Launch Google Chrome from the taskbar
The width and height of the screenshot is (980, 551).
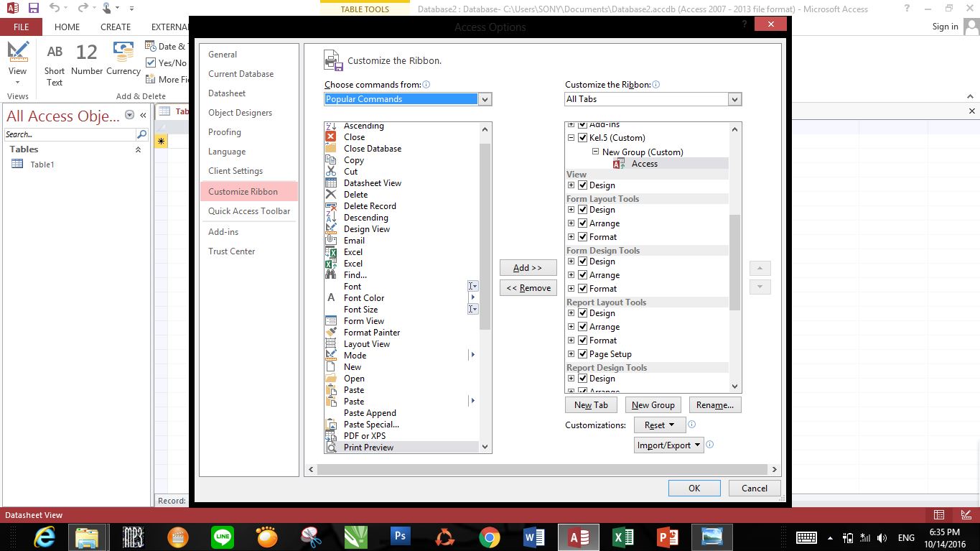[x=490, y=537]
